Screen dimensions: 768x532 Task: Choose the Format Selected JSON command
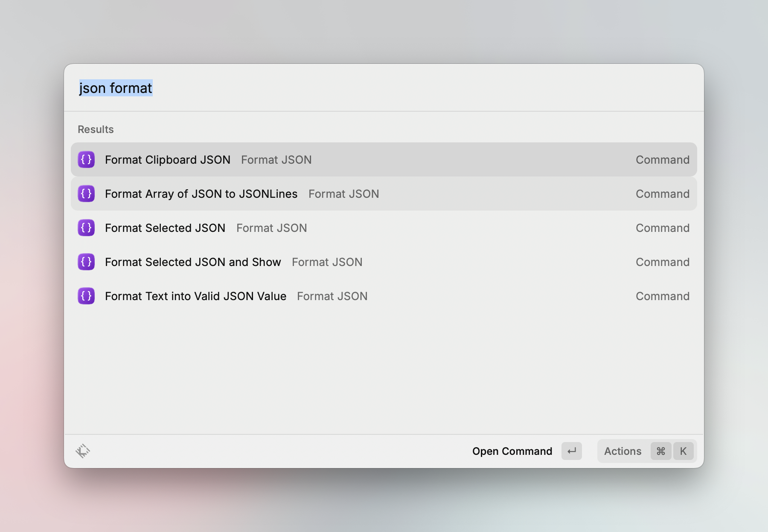click(x=165, y=228)
